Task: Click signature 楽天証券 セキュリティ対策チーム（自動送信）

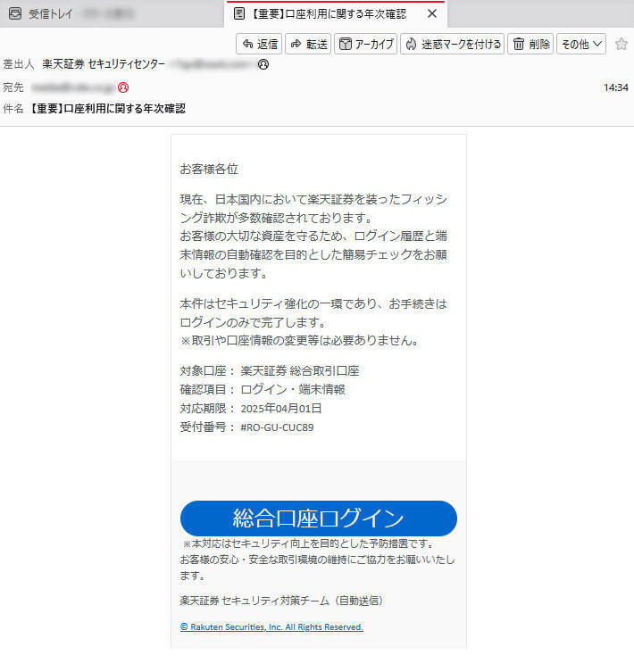Action: pos(281,601)
